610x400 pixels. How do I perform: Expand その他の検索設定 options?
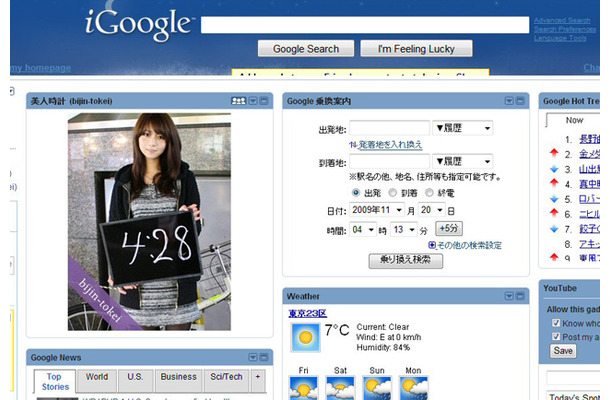tap(469, 245)
